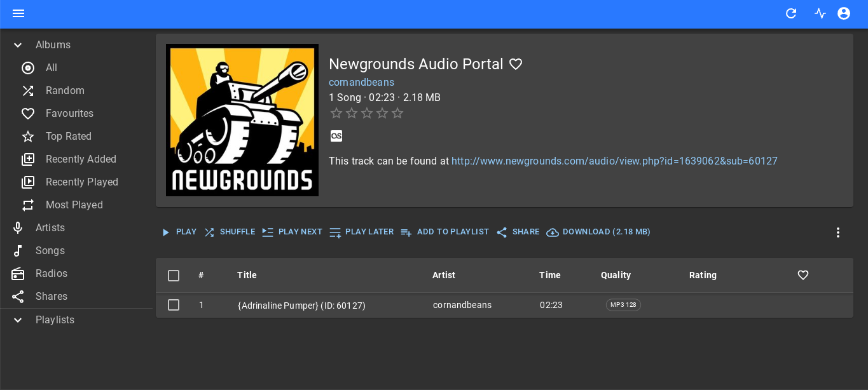Viewport: 868px width, 390px height.
Task: Open the Radios section icon
Action: (x=18, y=274)
